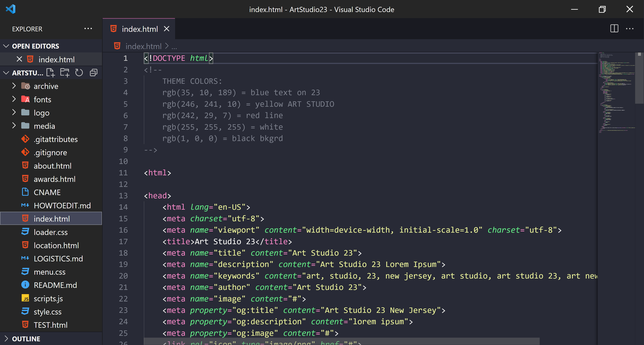Click the VS Code logo icon
The height and width of the screenshot is (345, 644).
[11, 9]
